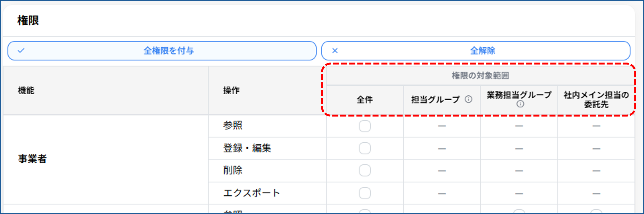The height and width of the screenshot is (214, 644).
Task: Click the 操作 column header
Action: 231,90
